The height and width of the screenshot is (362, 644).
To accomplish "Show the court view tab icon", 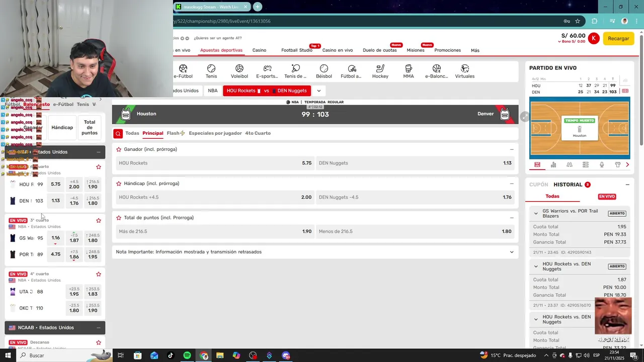I will coord(537,164).
